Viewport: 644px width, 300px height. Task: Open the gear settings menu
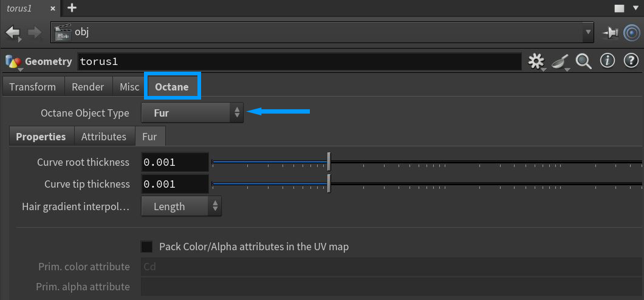pyautogui.click(x=536, y=61)
